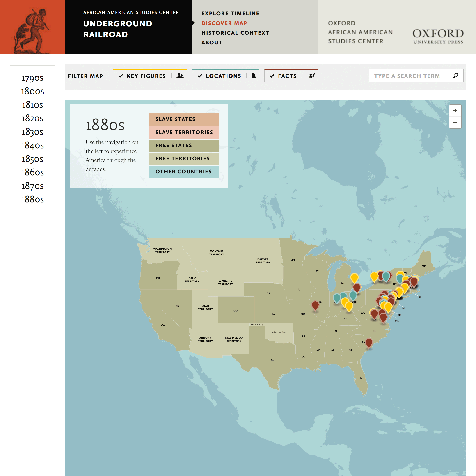Click the Free Territories legend swatch

click(x=183, y=158)
